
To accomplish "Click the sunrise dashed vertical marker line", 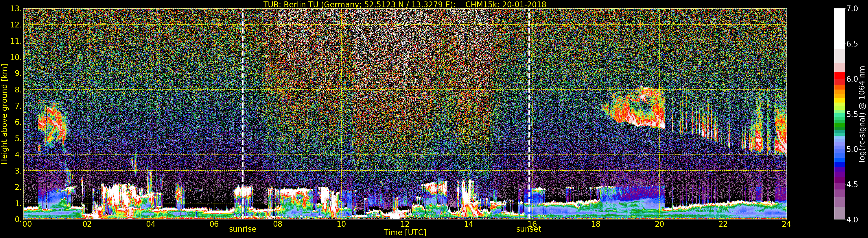I will [243, 114].
